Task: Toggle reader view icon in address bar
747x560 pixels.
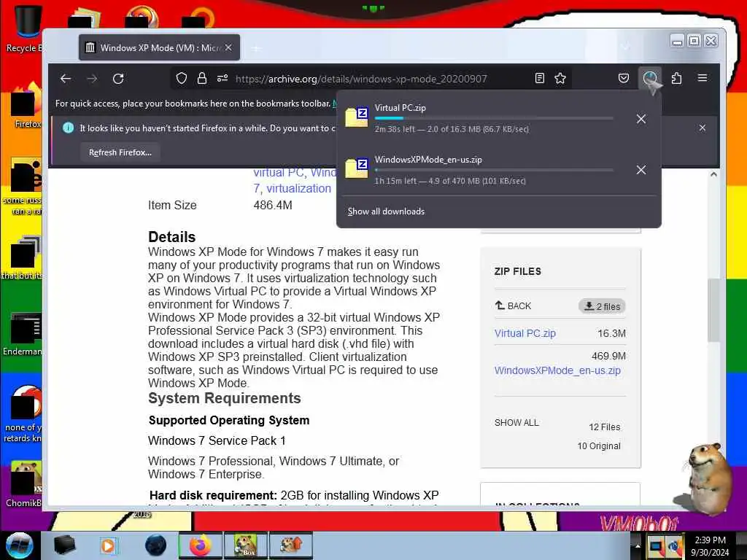Action: pos(540,78)
